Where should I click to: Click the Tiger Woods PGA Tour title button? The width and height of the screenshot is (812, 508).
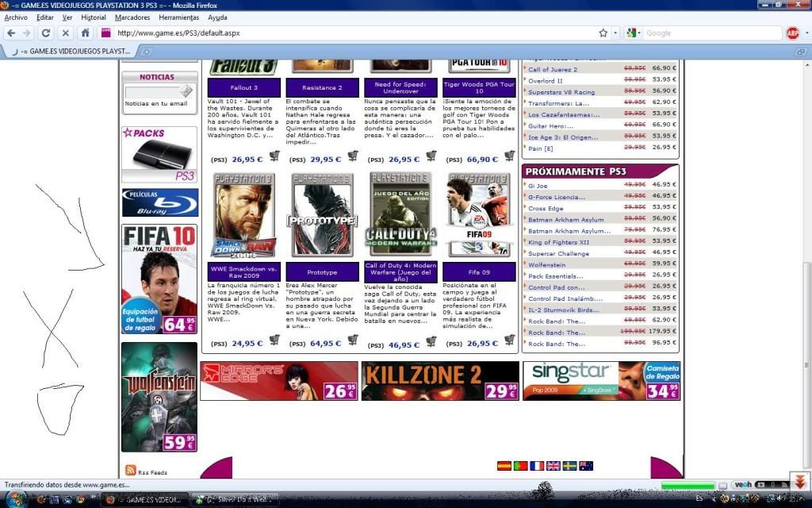click(x=479, y=87)
